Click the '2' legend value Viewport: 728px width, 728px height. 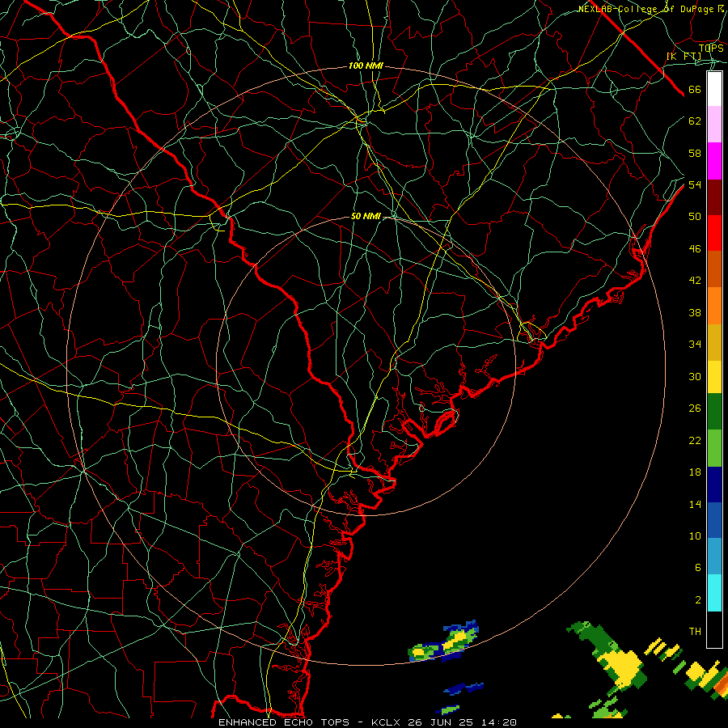click(x=697, y=600)
